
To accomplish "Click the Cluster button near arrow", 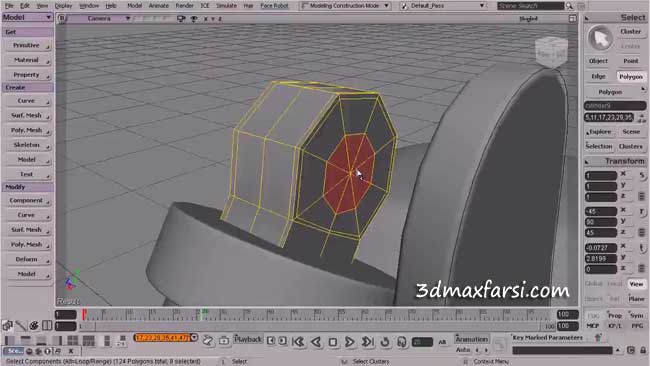I will (x=631, y=32).
